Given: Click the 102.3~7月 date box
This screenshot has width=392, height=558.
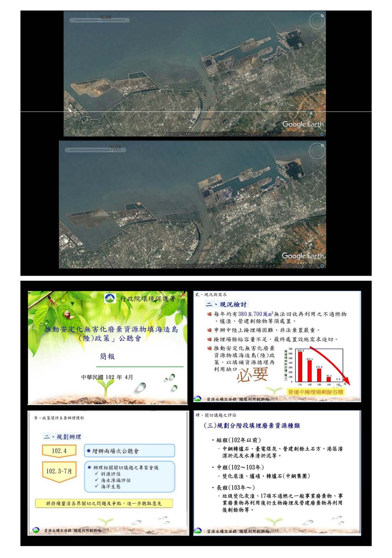Looking at the screenshot, I should point(59,471).
